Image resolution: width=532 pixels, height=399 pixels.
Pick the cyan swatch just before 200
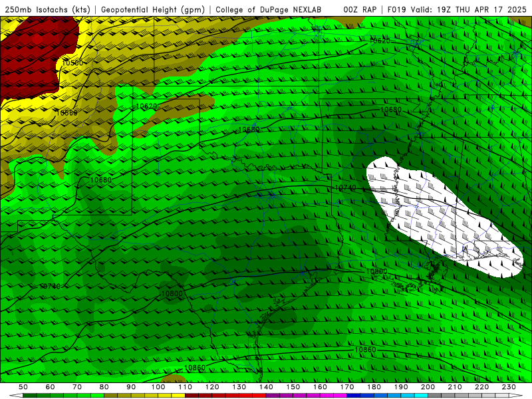(x=421, y=396)
